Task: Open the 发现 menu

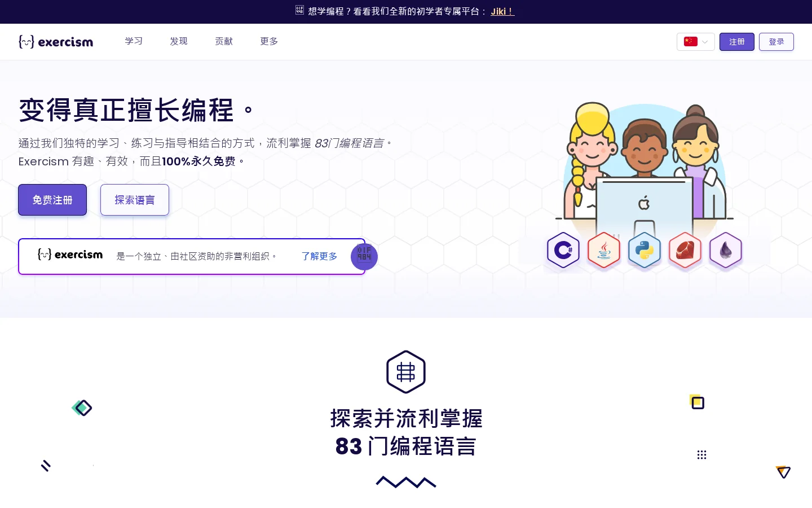Action: click(179, 41)
